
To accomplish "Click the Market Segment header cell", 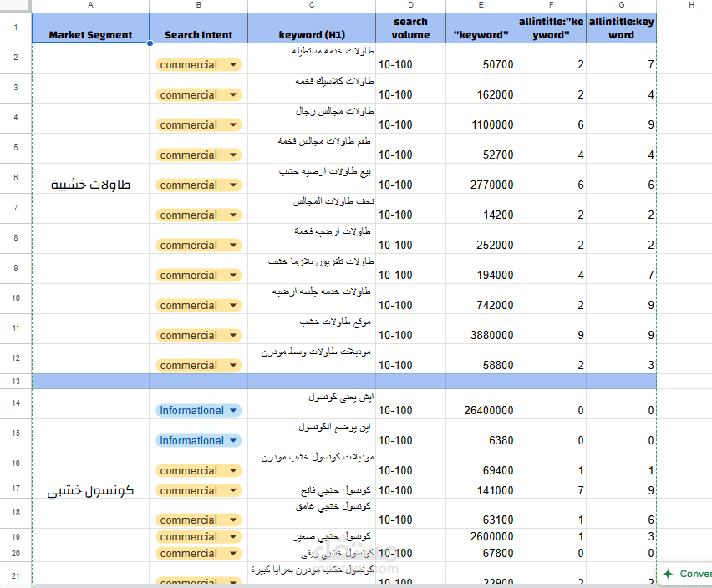I will [x=90, y=28].
